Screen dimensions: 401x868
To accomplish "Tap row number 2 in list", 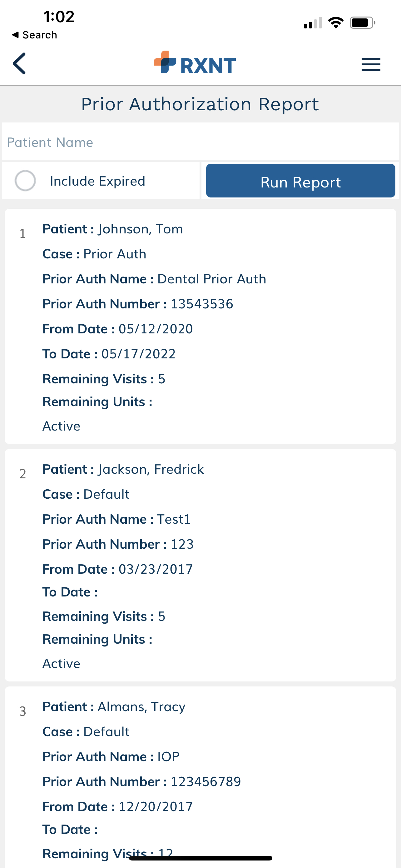I will (22, 474).
